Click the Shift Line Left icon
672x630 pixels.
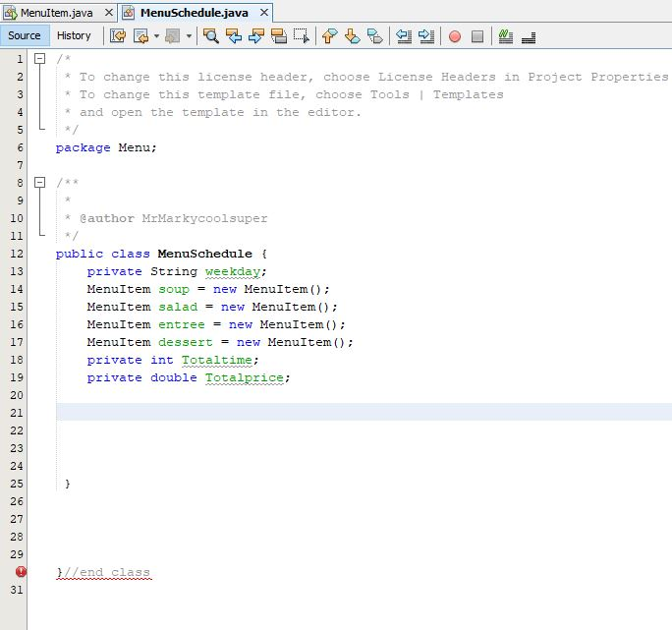coord(404,36)
